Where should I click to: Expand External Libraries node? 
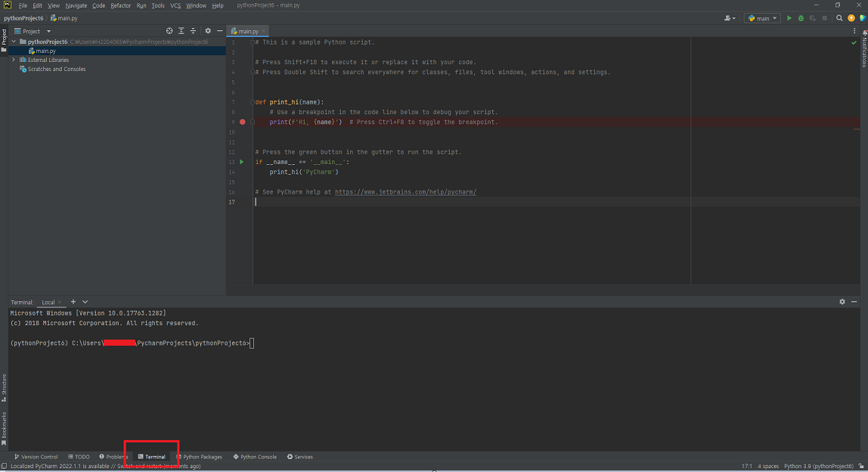14,60
